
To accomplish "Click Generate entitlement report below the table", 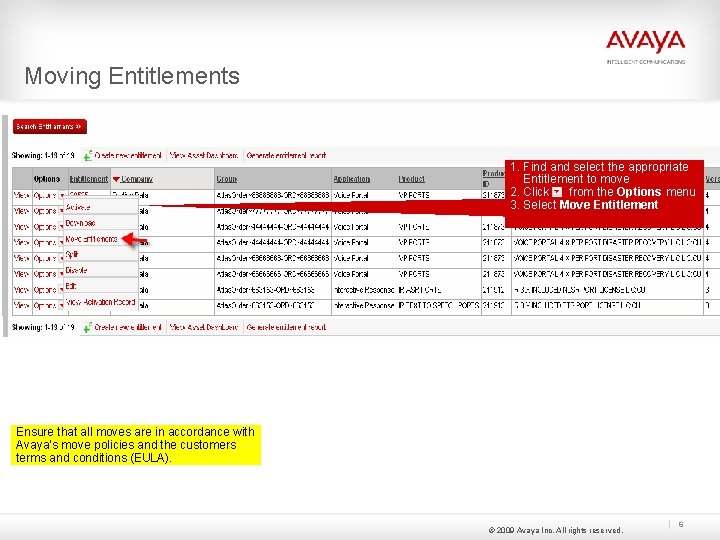I will pos(286,327).
